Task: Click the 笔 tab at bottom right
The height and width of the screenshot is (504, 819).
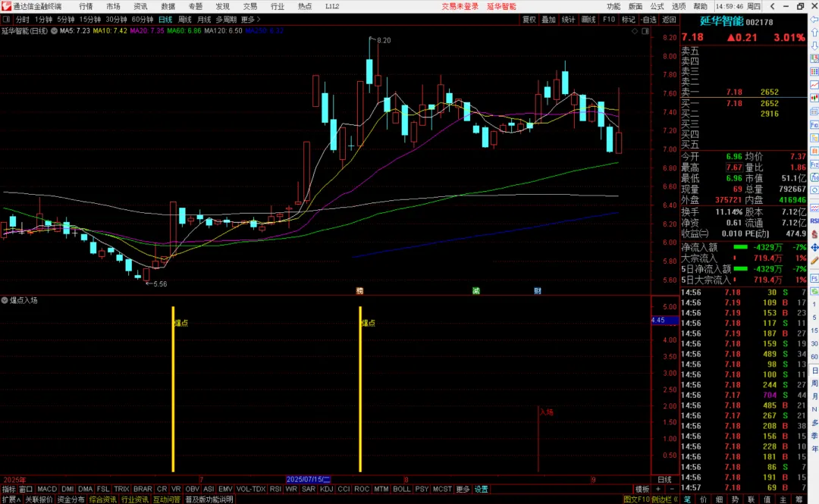Action: point(687,499)
